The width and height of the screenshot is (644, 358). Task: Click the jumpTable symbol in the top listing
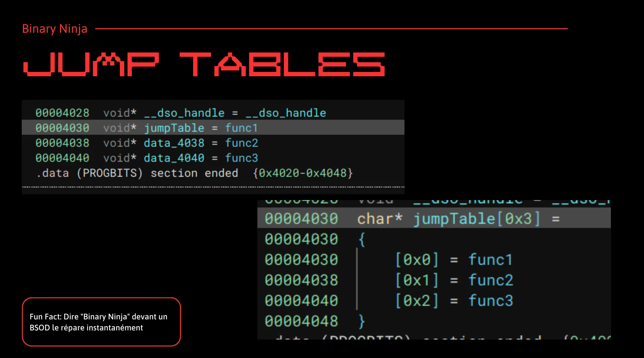[x=174, y=128]
